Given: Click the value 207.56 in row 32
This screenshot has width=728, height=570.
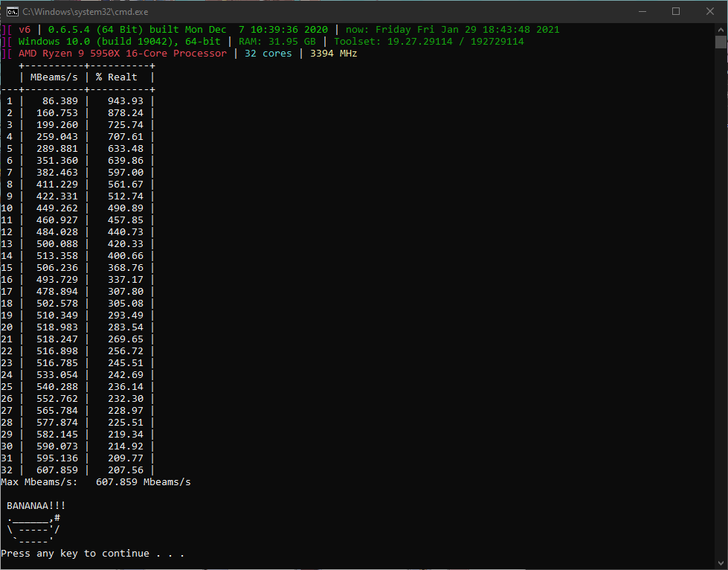Looking at the screenshot, I should (x=126, y=470).
